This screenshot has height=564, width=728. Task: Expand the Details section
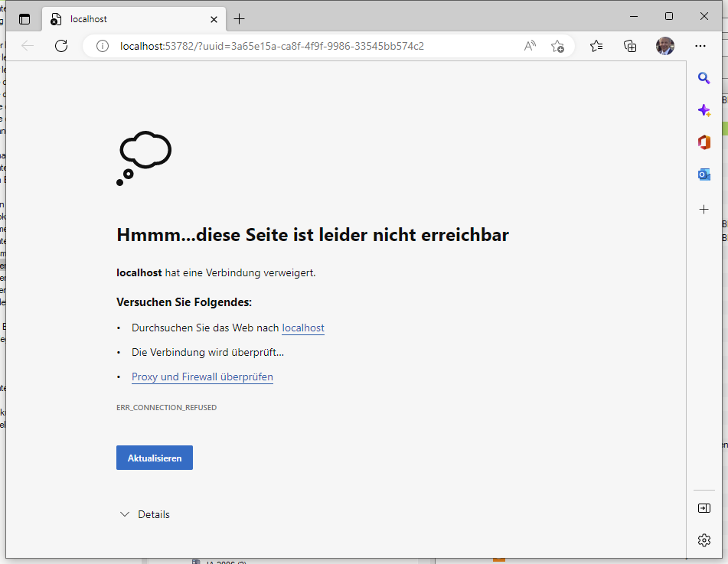(x=145, y=514)
